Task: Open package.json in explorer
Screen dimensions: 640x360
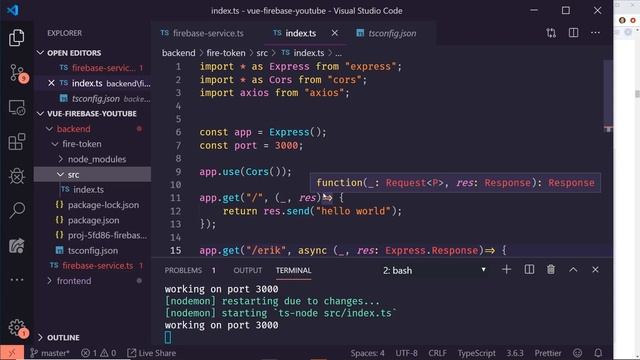Action: click(x=93, y=220)
